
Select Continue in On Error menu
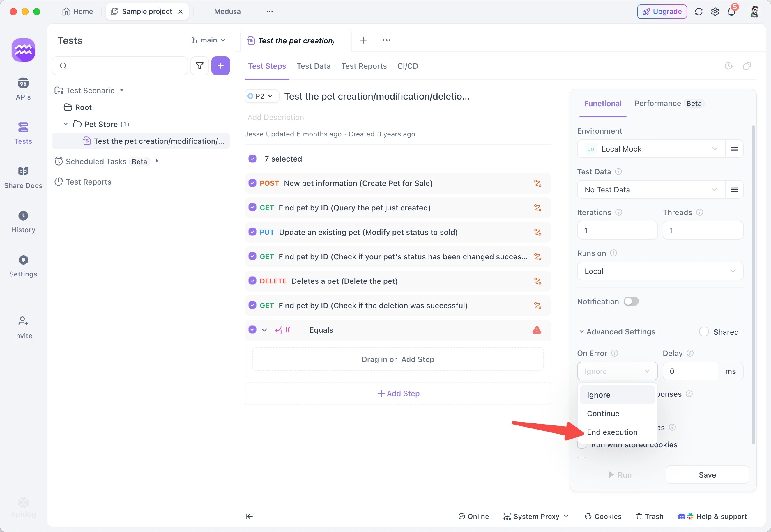click(617, 413)
